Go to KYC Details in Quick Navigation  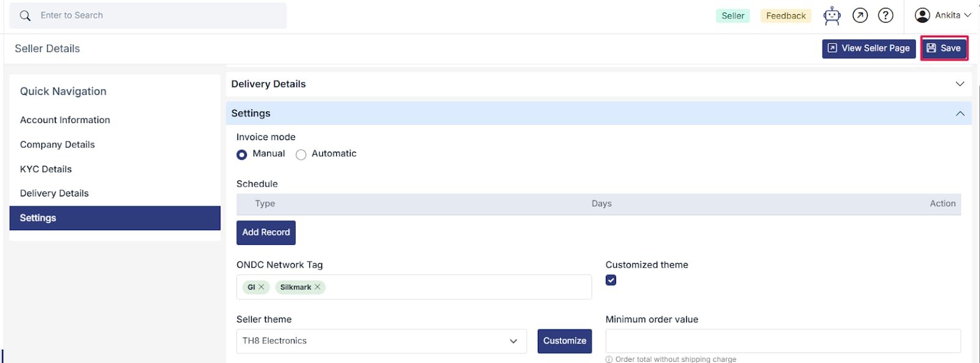46,169
